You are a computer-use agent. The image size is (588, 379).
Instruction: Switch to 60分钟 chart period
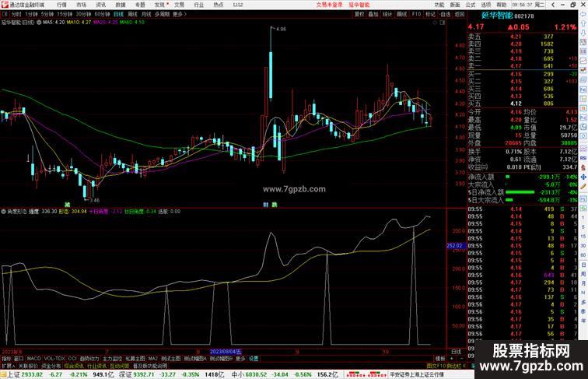click(x=102, y=14)
